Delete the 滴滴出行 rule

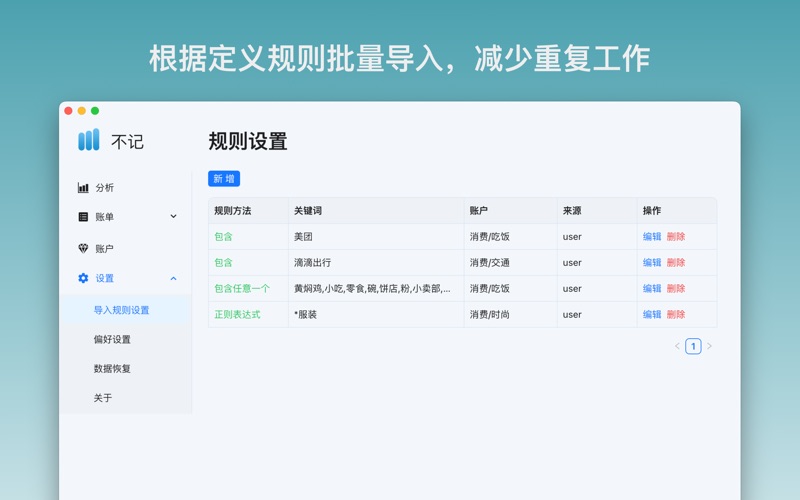tap(676, 263)
